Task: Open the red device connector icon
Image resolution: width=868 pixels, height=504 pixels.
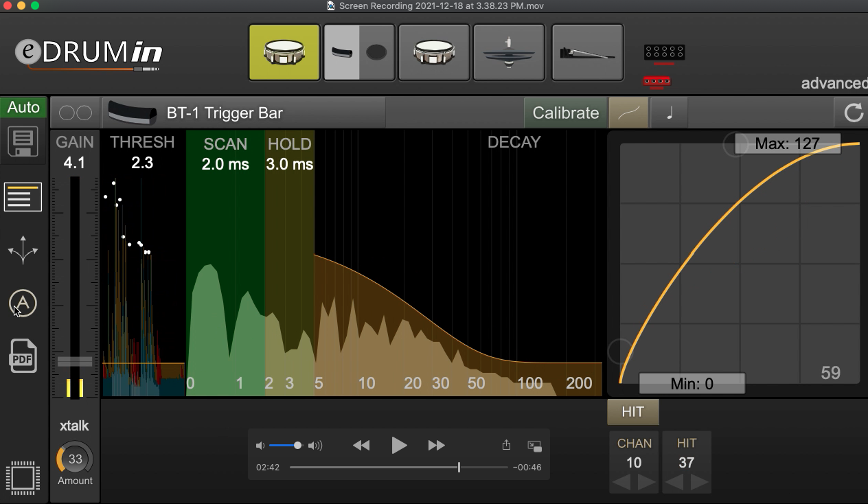Action: 656,82
